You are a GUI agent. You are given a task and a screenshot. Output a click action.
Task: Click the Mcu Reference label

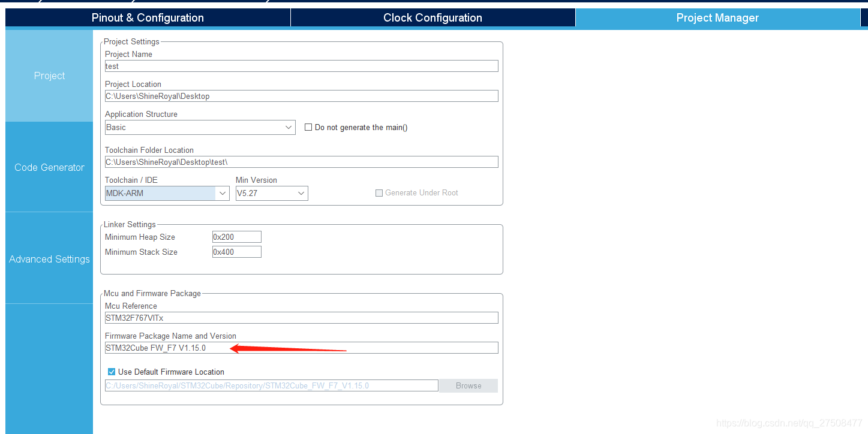click(131, 306)
